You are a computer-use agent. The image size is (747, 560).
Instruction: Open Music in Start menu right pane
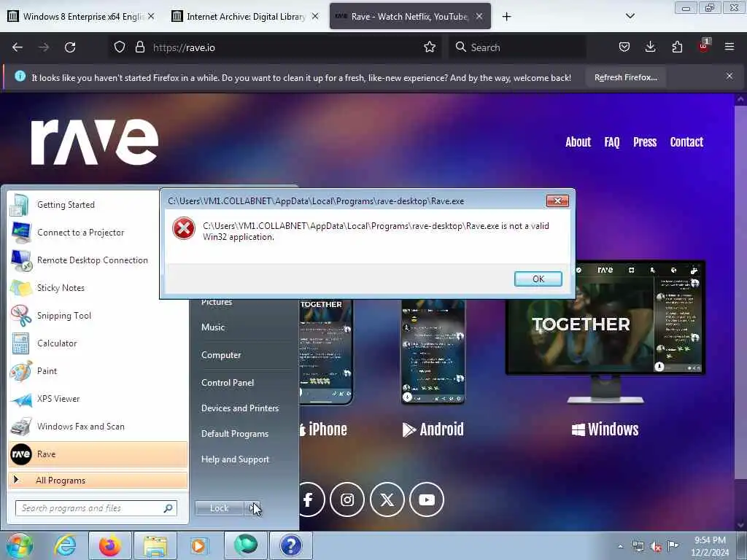pyautogui.click(x=213, y=327)
